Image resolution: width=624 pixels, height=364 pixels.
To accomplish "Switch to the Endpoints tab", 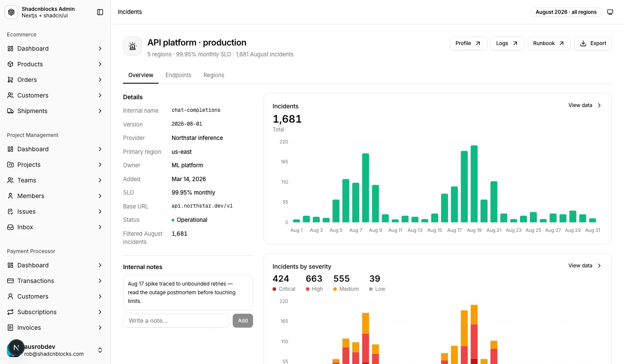I will pyautogui.click(x=178, y=75).
